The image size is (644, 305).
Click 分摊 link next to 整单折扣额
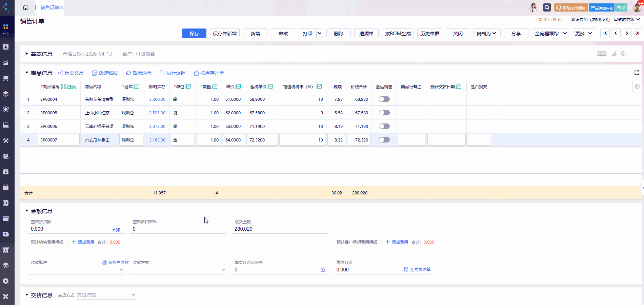[x=116, y=230]
